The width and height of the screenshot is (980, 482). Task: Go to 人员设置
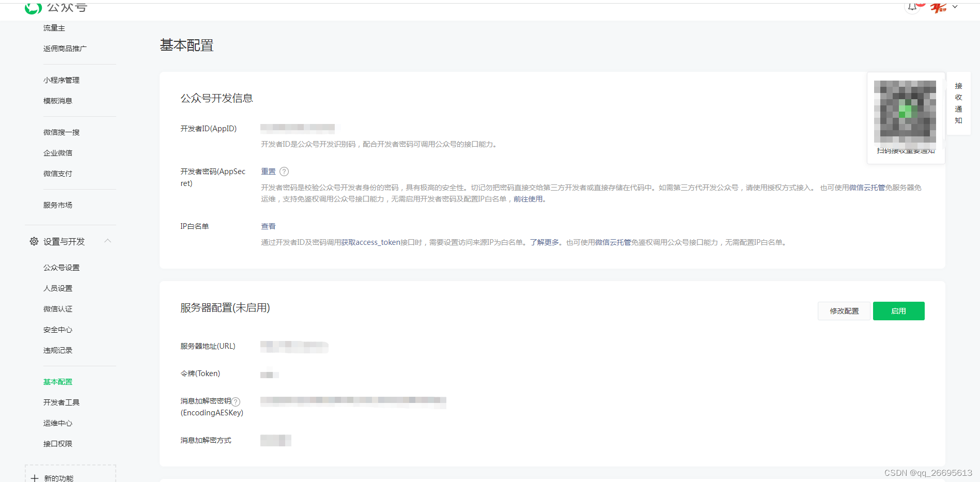[58, 288]
